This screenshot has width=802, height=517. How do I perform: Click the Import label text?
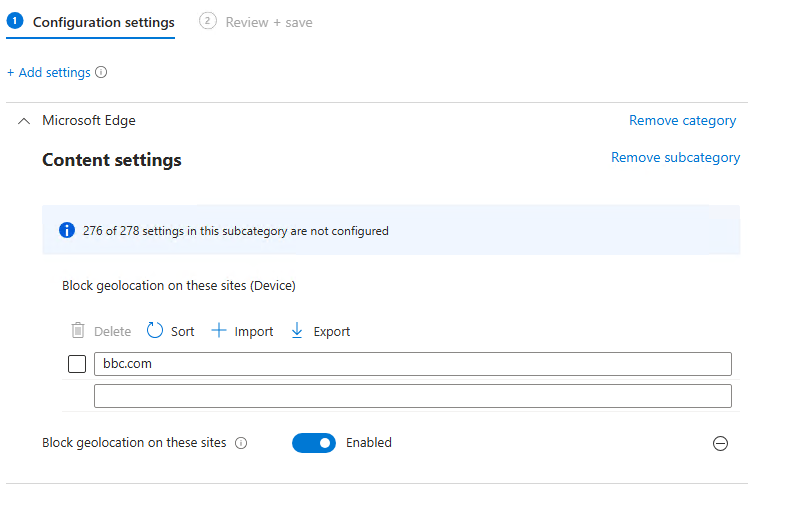pos(254,332)
